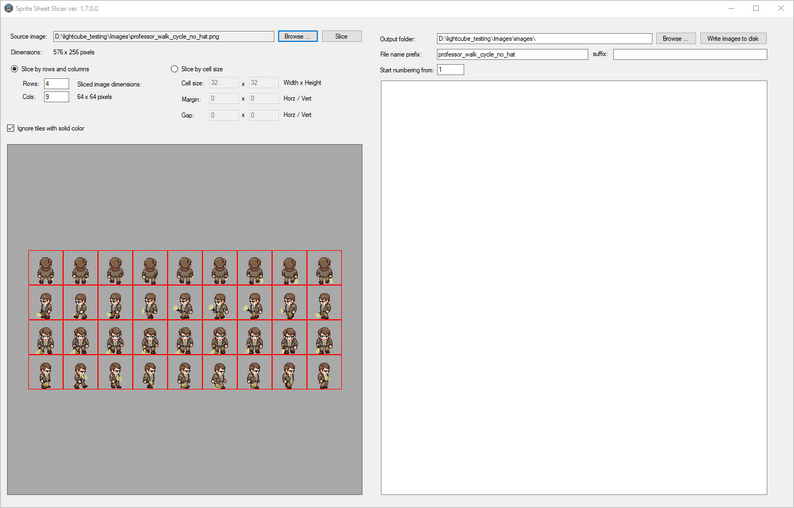Click the Cols input field
Viewport: 794px width, 508px height.
coord(56,96)
